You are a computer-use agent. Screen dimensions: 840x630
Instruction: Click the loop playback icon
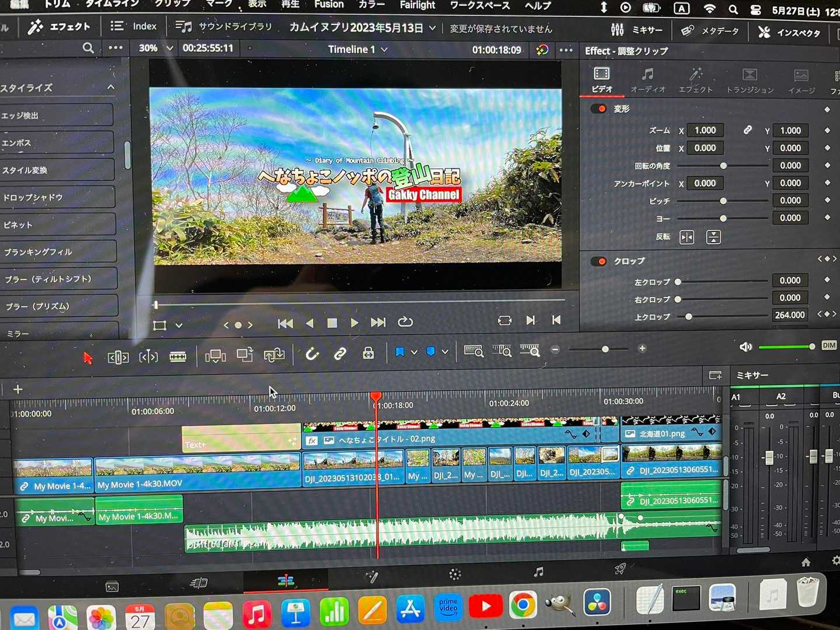405,322
